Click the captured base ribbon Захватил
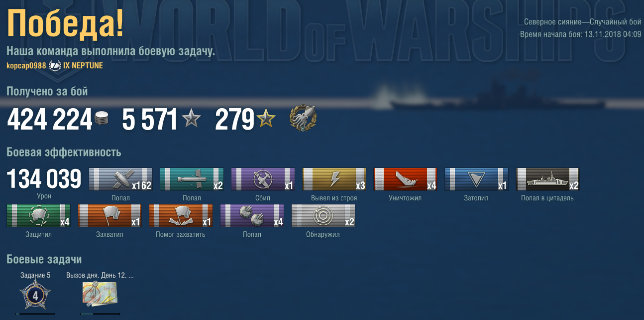The image size is (644, 320). point(109,216)
